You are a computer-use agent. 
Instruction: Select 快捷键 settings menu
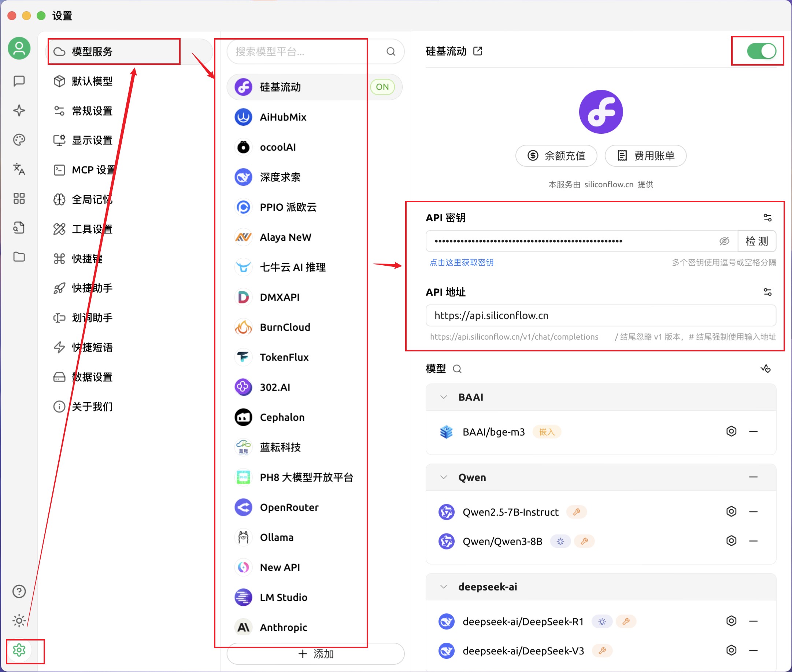point(129,259)
